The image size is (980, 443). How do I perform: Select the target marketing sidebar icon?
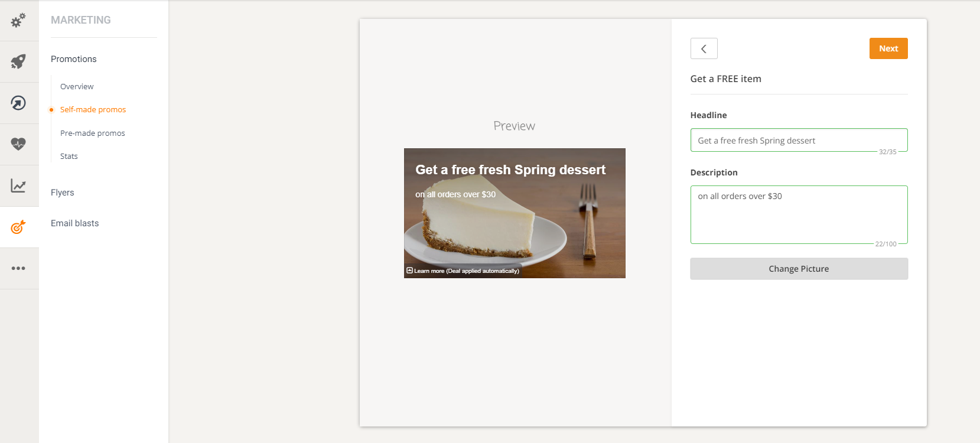pos(18,227)
